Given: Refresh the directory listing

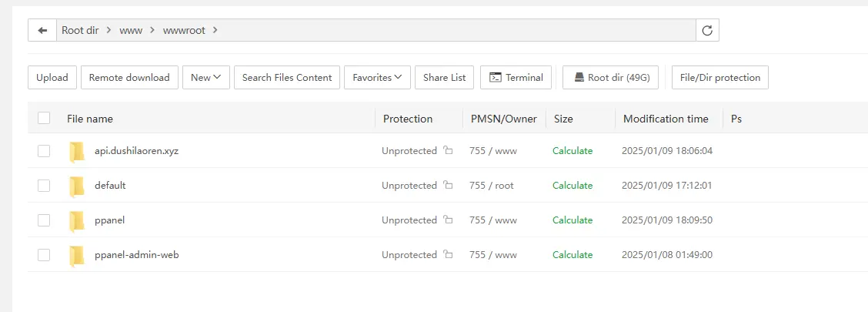Looking at the screenshot, I should pyautogui.click(x=707, y=31).
